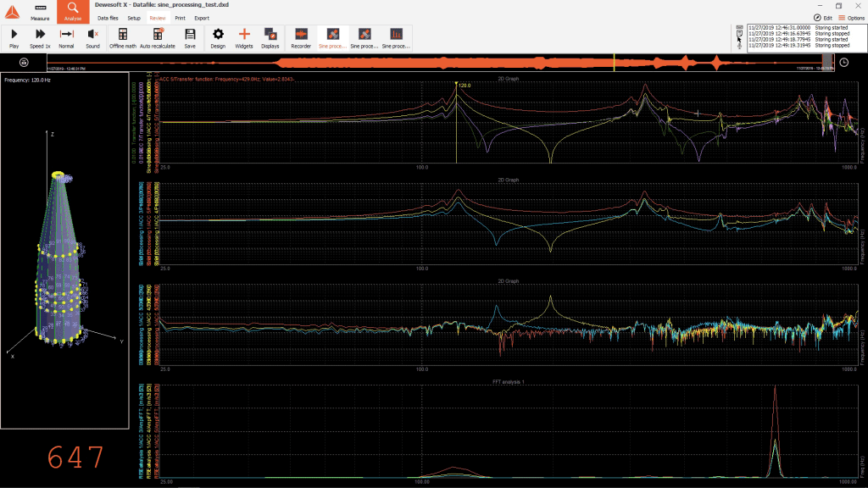Switch to the first Sine proce... display tab

click(331, 37)
